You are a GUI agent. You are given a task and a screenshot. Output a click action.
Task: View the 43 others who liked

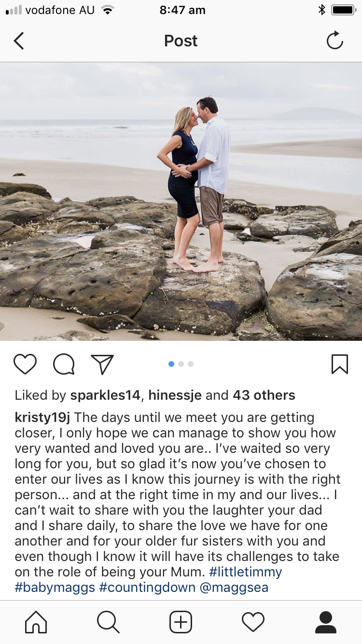pyautogui.click(x=264, y=395)
